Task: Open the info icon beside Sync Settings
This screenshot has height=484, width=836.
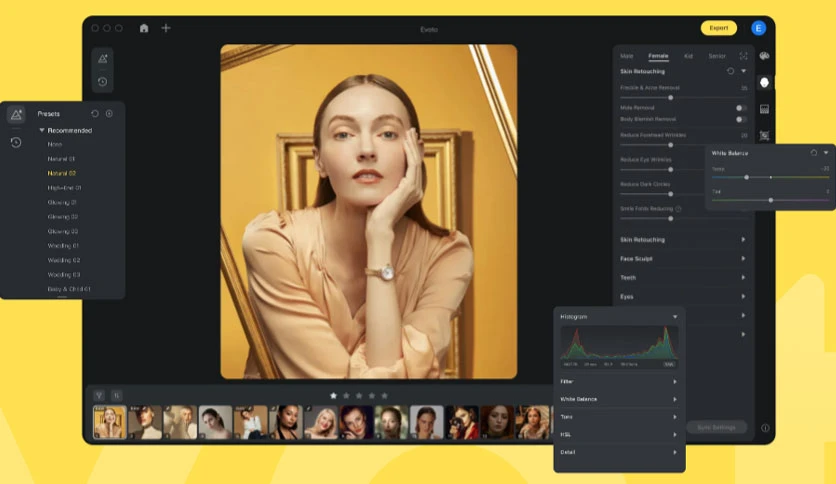Action: click(x=765, y=427)
